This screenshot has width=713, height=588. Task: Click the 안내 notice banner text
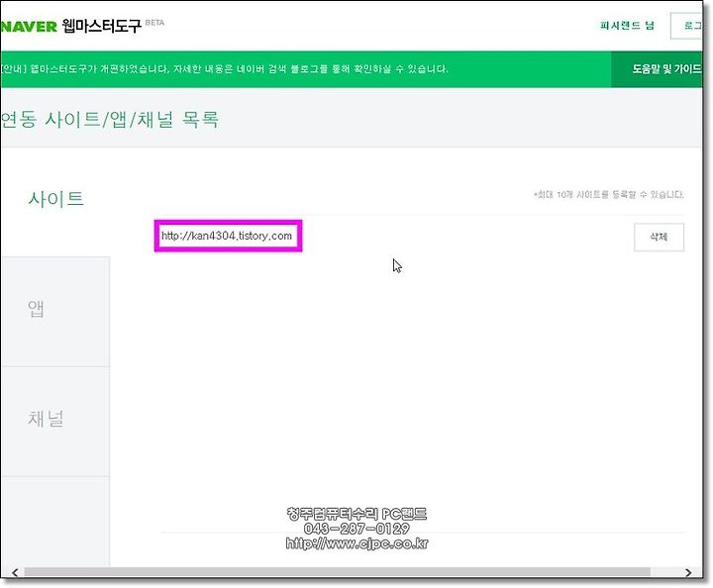tap(224, 69)
